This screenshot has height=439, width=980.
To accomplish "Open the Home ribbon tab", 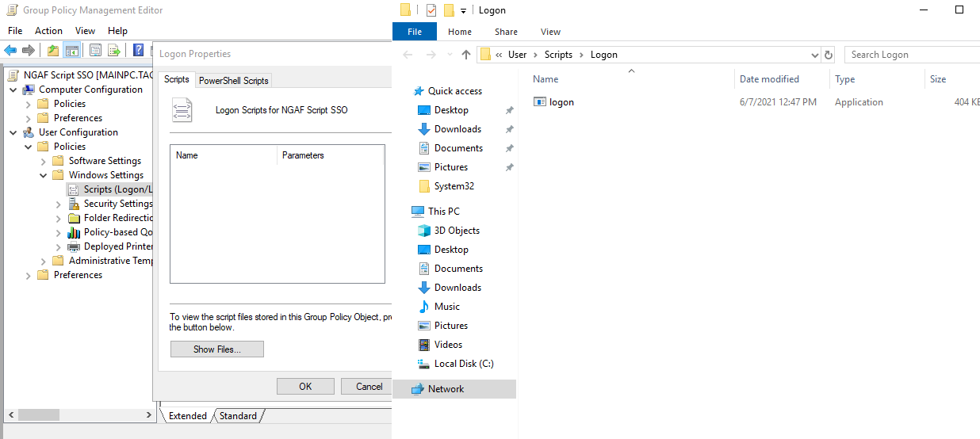I will coord(460,32).
